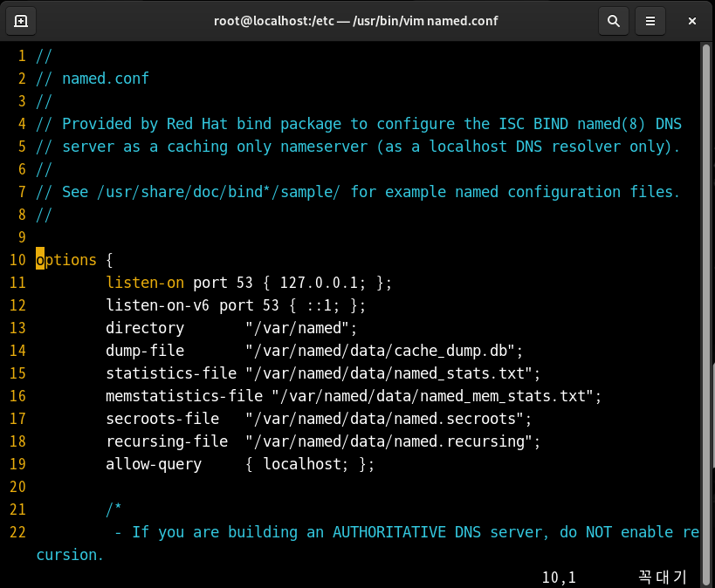
Task: Click the wrapped 'cursion.' text
Action: point(70,555)
